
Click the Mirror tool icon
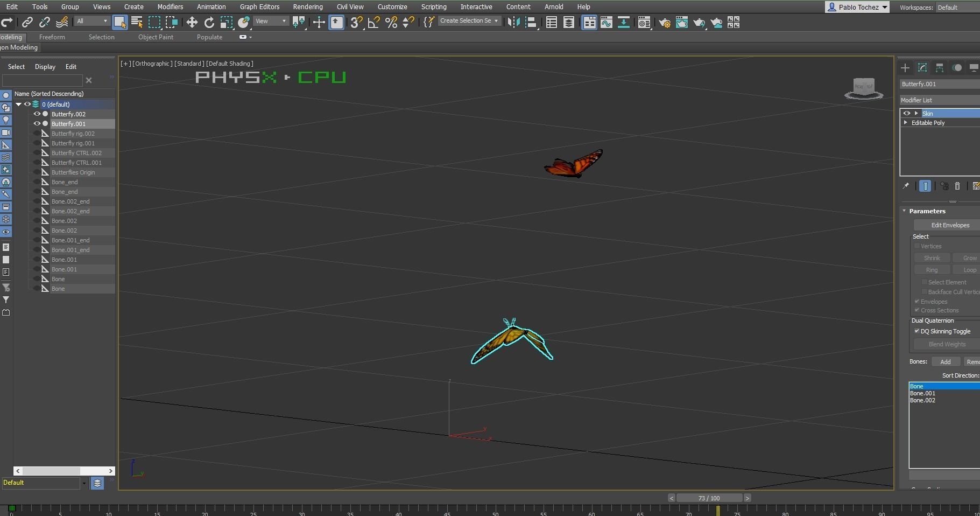click(x=514, y=22)
